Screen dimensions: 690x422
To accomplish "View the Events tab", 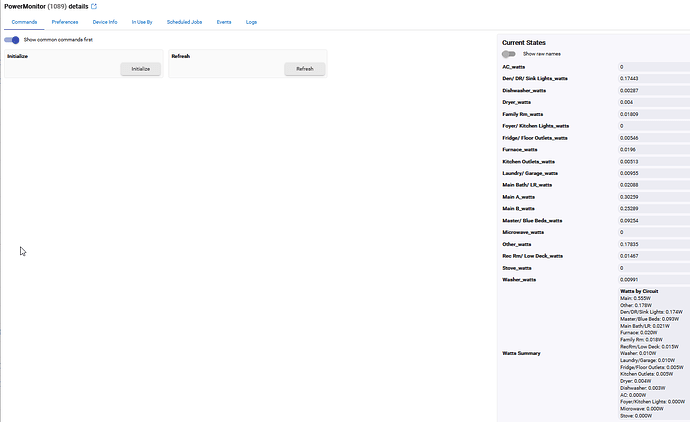I will (224, 21).
